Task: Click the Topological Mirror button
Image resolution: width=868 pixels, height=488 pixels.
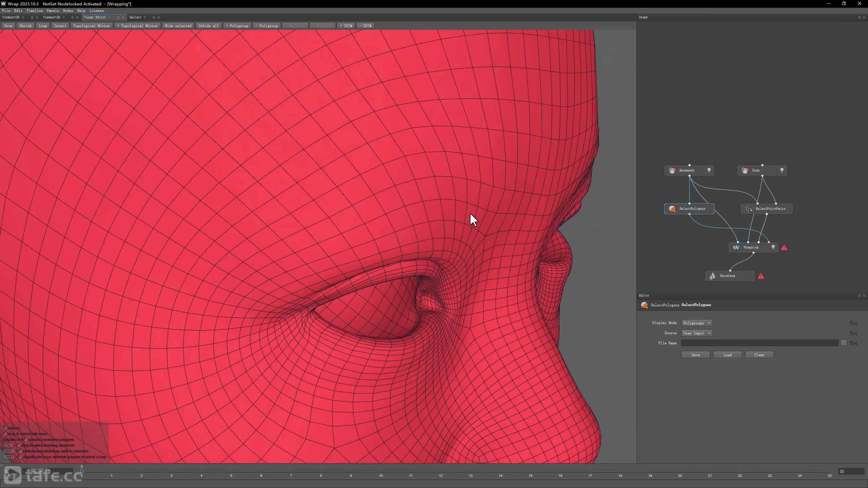Action: click(x=92, y=26)
